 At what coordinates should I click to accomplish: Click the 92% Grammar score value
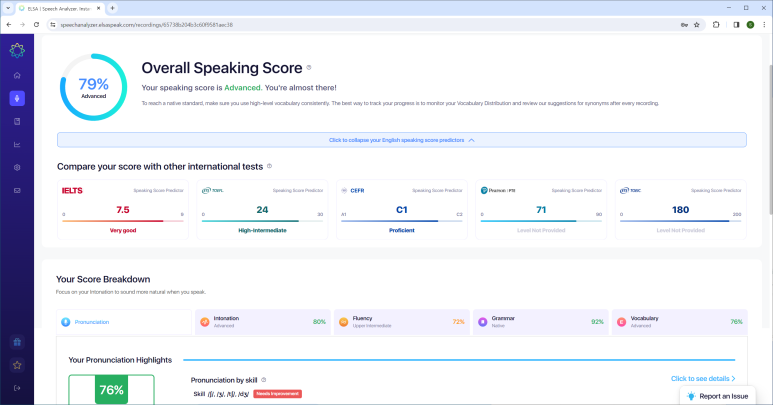(x=597, y=322)
